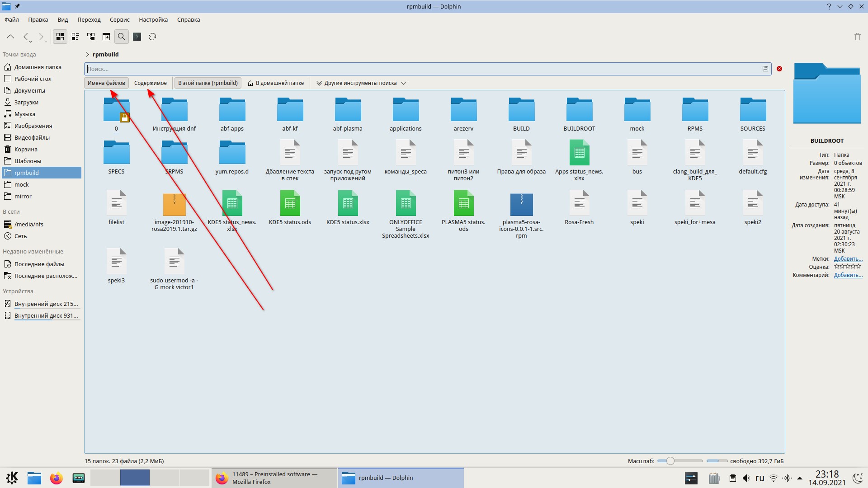
Task: Select "В домашней папке" search location
Action: point(276,83)
